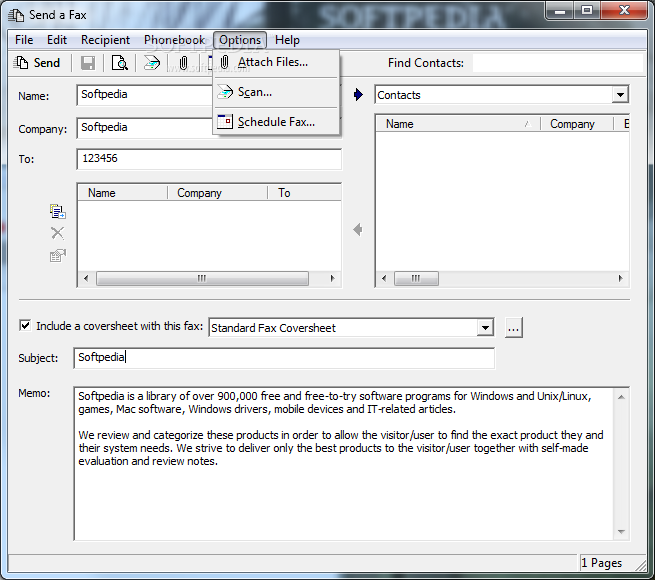655x580 pixels.
Task: Click recipients list left scroll arrow
Action: point(86,278)
